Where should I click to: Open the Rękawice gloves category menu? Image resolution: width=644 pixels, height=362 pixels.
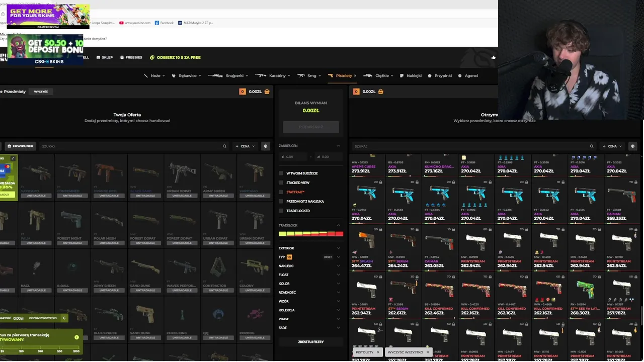tap(186, 76)
